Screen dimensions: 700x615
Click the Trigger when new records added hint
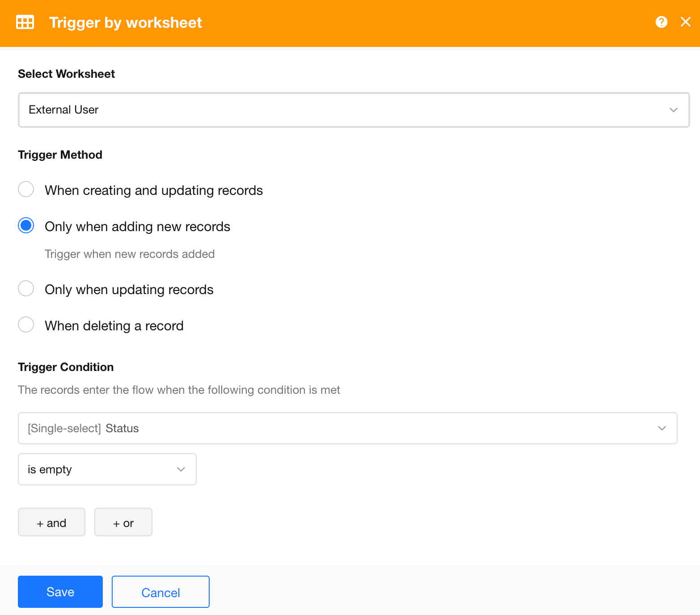click(x=130, y=254)
